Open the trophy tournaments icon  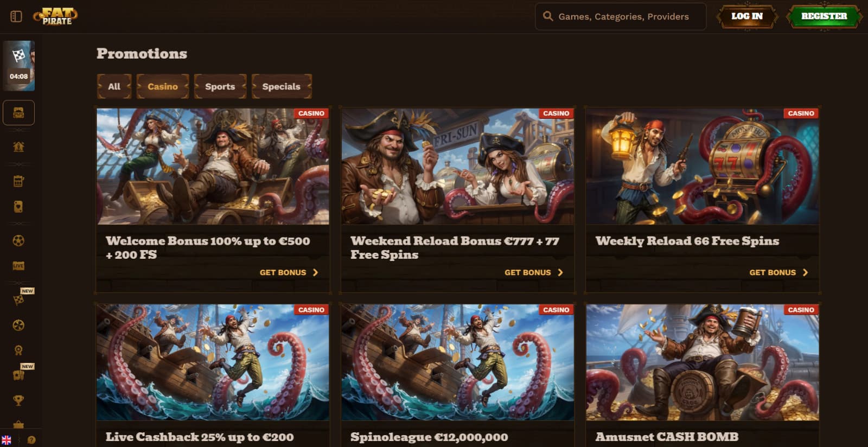(x=18, y=400)
